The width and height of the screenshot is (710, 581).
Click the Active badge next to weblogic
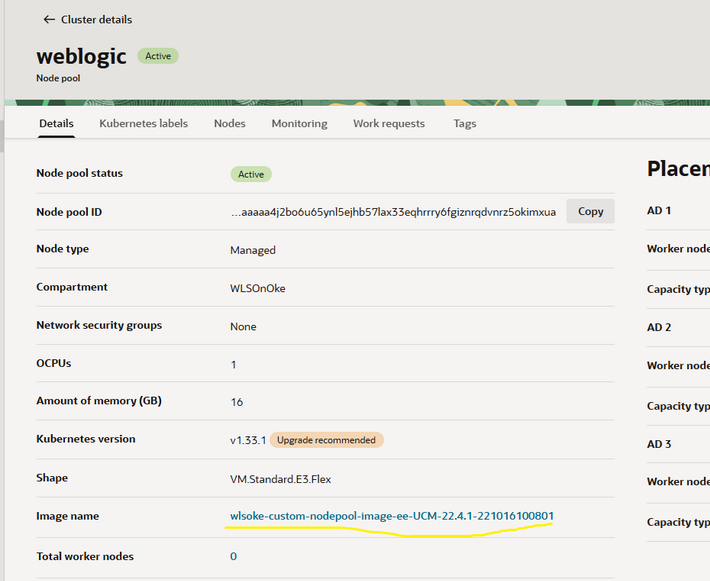(x=158, y=56)
